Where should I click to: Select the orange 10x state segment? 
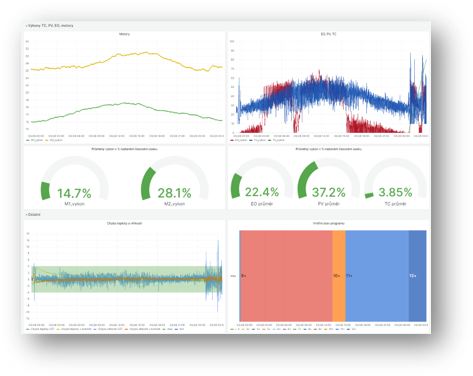(x=339, y=276)
